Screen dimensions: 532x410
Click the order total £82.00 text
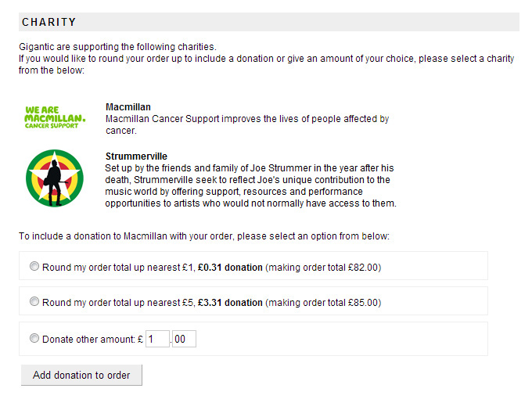pos(323,268)
